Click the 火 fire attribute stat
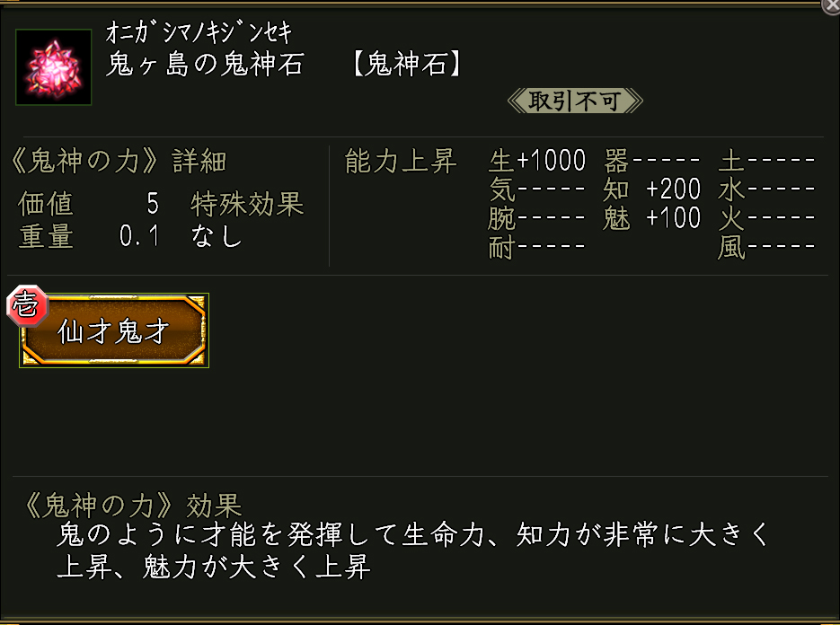The image size is (840, 625). pyautogui.click(x=766, y=218)
